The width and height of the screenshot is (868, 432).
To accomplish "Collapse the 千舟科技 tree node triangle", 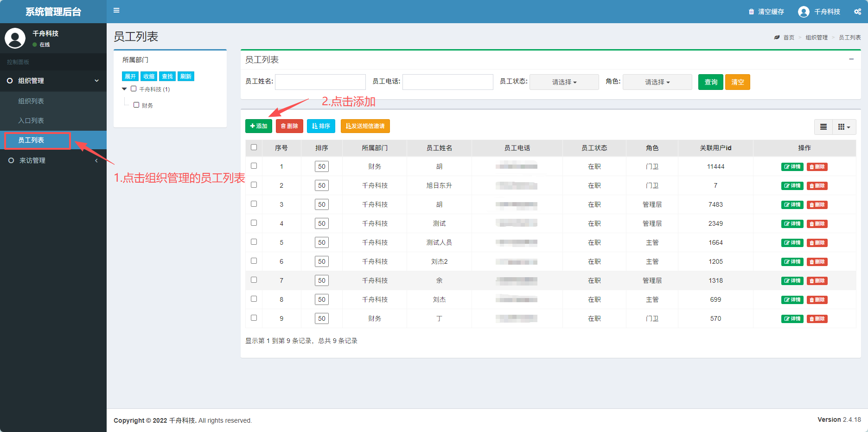I will pyautogui.click(x=124, y=89).
